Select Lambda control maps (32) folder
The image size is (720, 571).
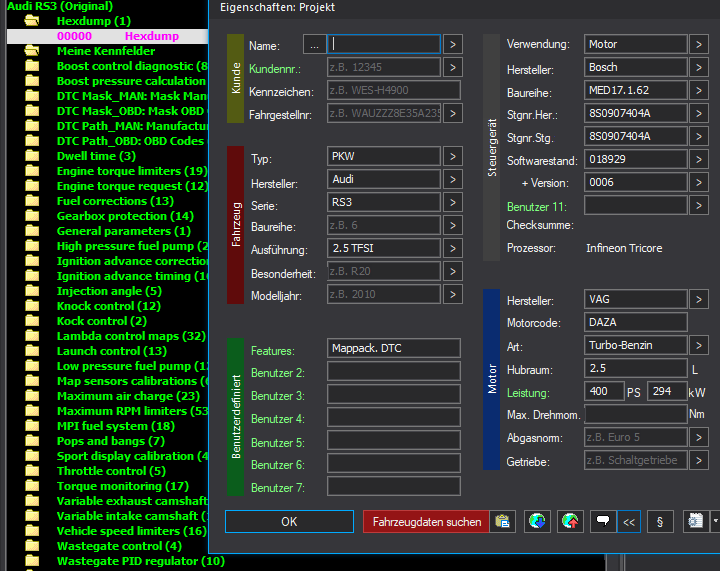tap(131, 336)
